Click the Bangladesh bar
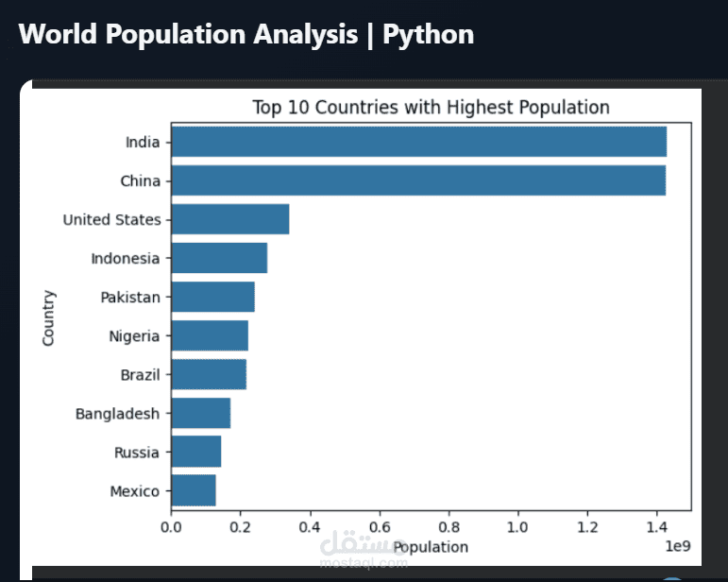This screenshot has height=582, width=728. pos(201,413)
